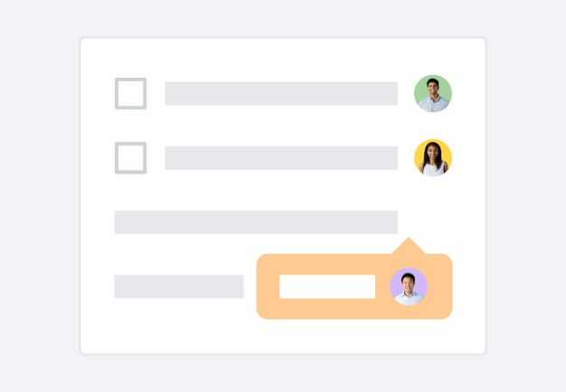Open the task next to the green avatar

click(x=280, y=93)
